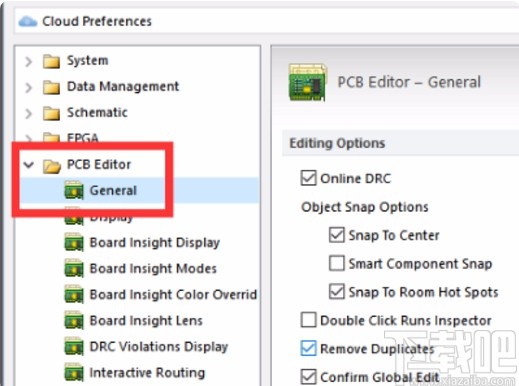Toggle the Remove Duplicates checkbox
519x386 pixels.
tap(308, 348)
